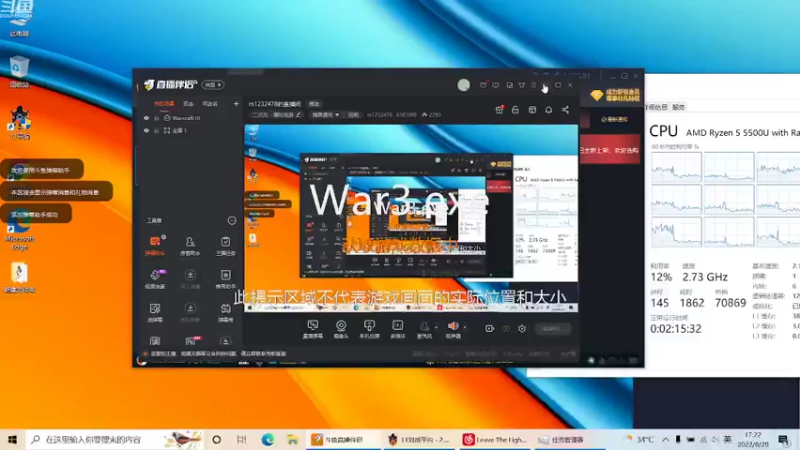Screen dimensions: 800x450
Task: Add a new scene with plus icon
Action: (x=236, y=104)
